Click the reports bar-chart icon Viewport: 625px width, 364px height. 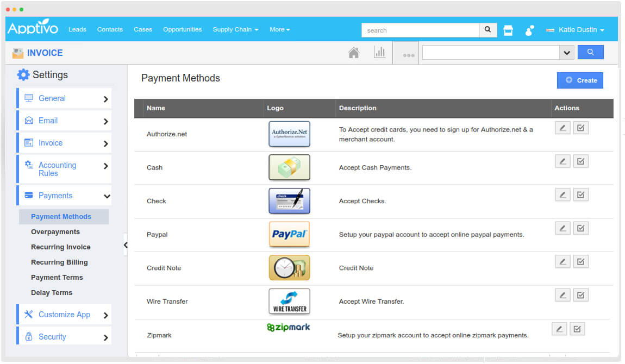(380, 52)
